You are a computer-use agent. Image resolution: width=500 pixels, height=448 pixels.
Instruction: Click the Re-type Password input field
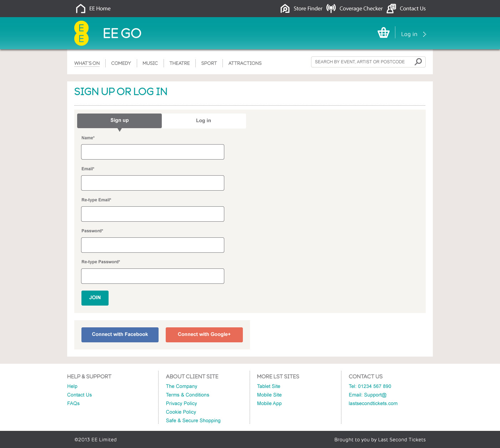(x=152, y=276)
